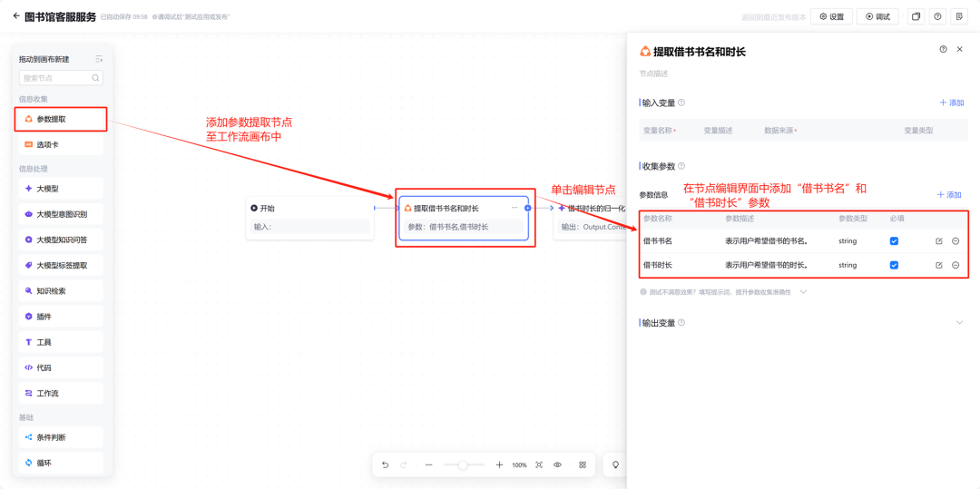Close the 提取借书书名和时长 panel
The image size is (980, 489).
click(x=960, y=49)
